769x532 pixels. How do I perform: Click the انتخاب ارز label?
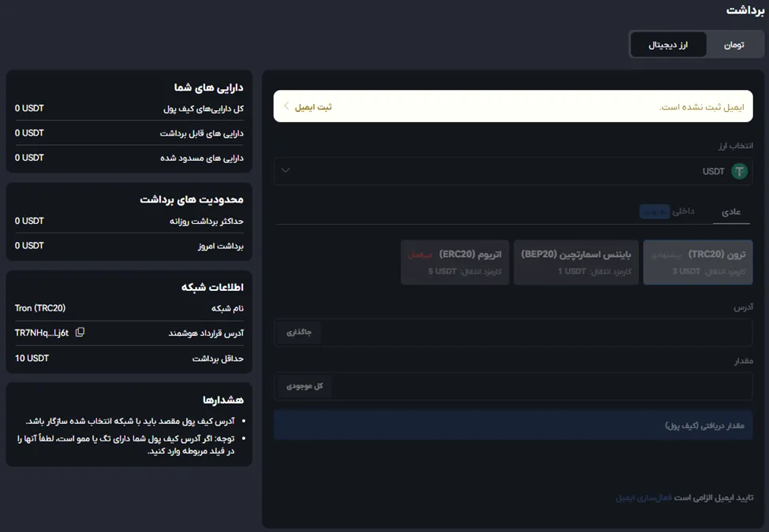736,146
